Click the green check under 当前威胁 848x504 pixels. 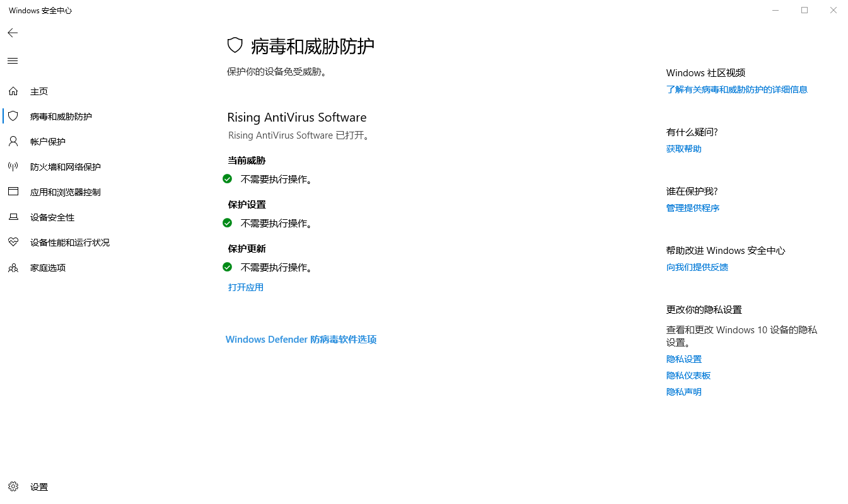point(228,179)
